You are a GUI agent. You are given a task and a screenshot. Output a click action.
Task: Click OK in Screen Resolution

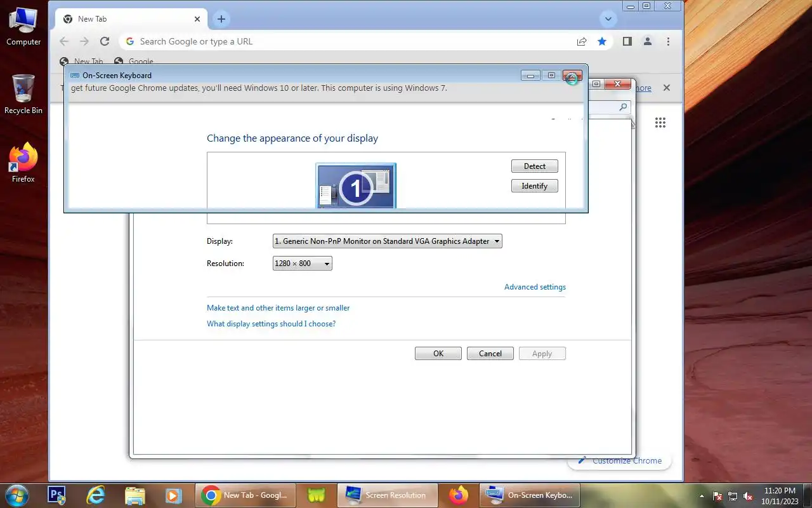[x=438, y=354]
